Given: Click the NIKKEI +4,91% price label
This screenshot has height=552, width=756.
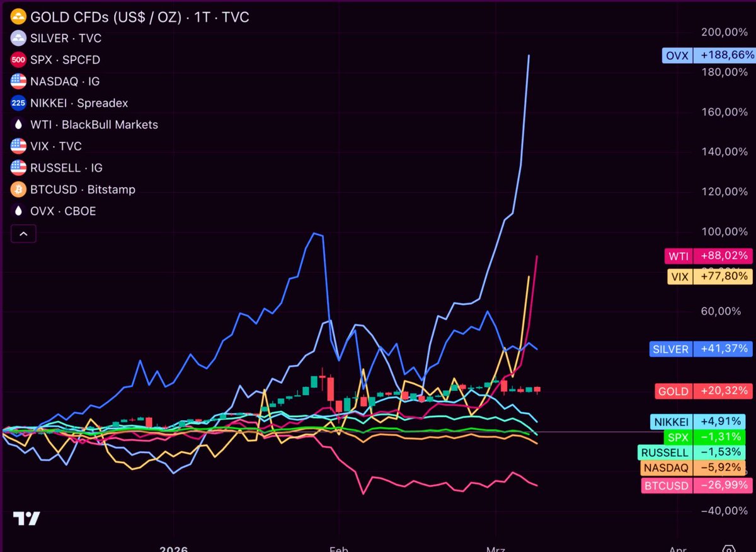Looking at the screenshot, I should [697, 422].
